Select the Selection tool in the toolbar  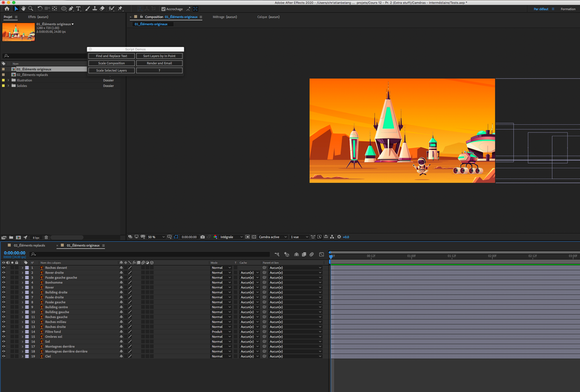[16, 9]
